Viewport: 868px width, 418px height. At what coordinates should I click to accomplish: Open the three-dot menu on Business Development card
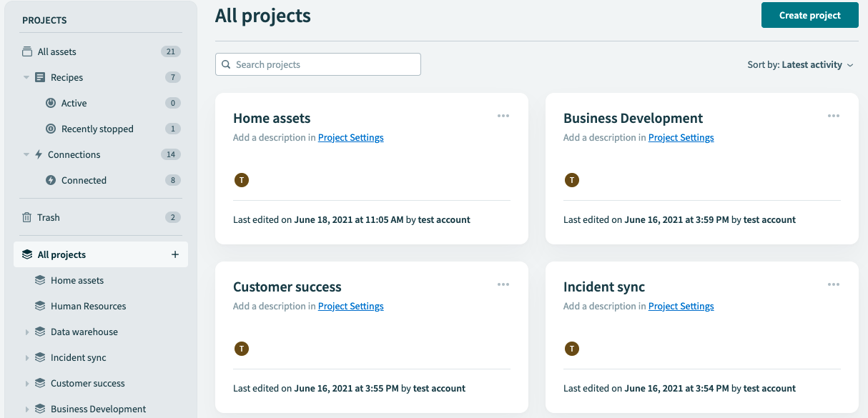click(834, 116)
